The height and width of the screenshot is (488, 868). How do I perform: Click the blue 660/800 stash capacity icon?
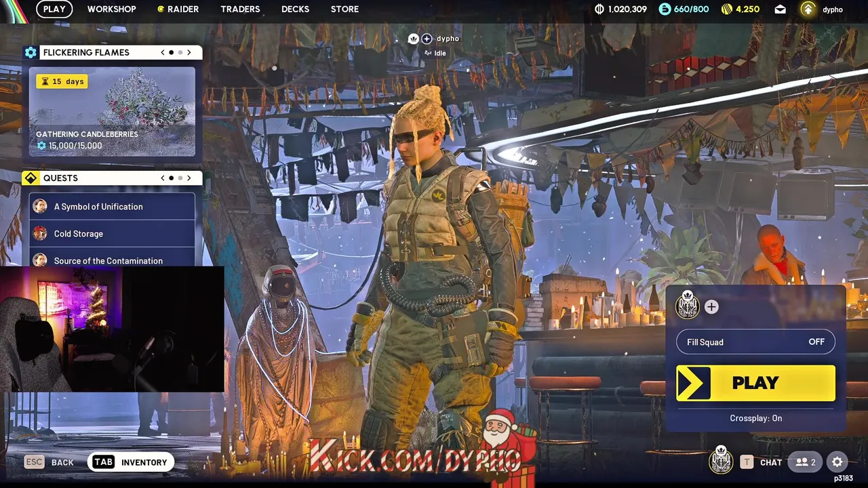click(665, 9)
